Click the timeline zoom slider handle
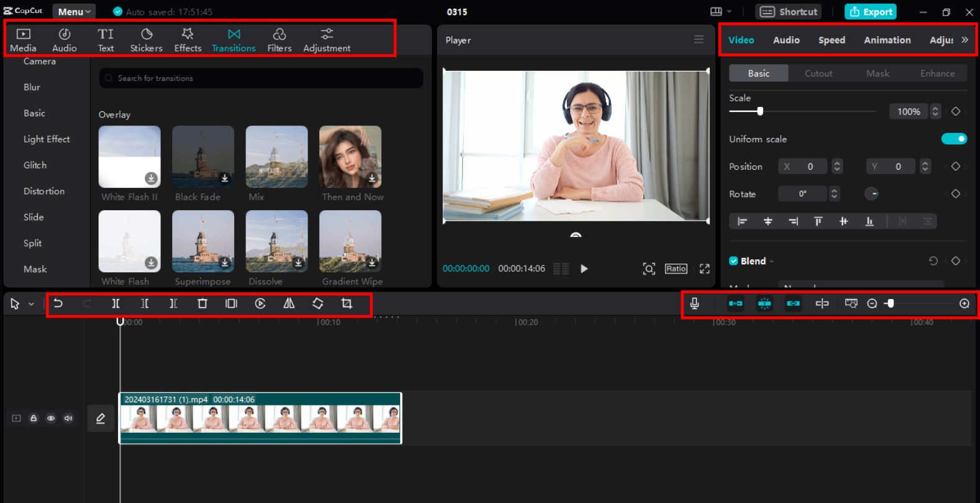Viewport: 980px width, 503px height. point(891,303)
